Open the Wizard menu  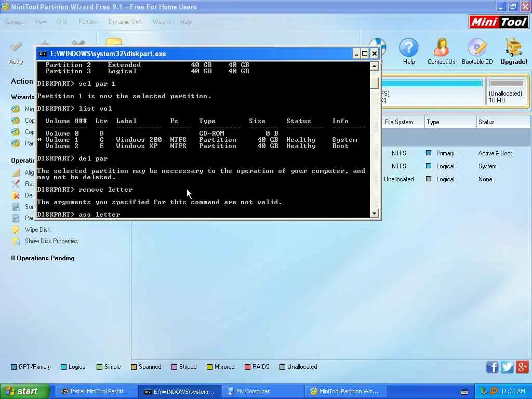click(x=161, y=22)
